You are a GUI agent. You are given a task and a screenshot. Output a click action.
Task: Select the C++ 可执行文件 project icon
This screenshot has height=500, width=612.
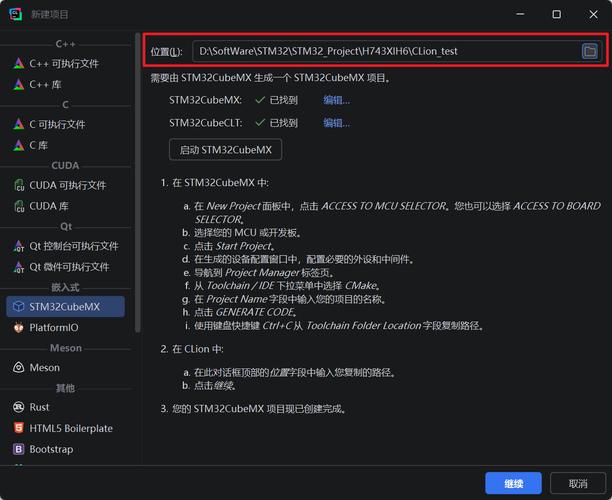pos(18,63)
